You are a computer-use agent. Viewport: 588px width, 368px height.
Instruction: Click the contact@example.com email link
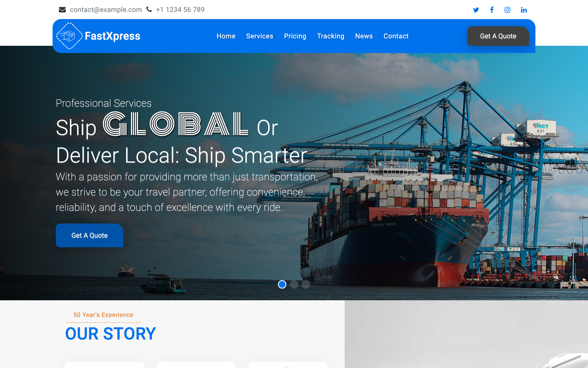[106, 10]
